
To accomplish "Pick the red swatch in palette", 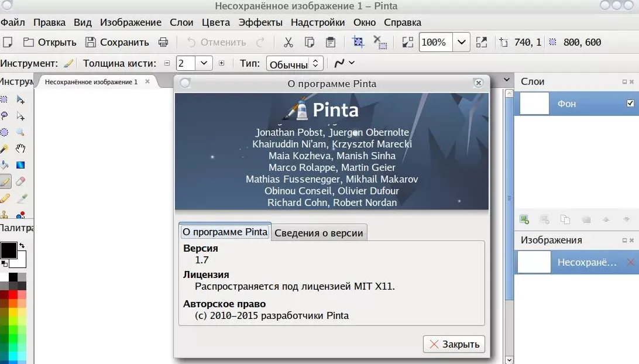I will point(13,295).
